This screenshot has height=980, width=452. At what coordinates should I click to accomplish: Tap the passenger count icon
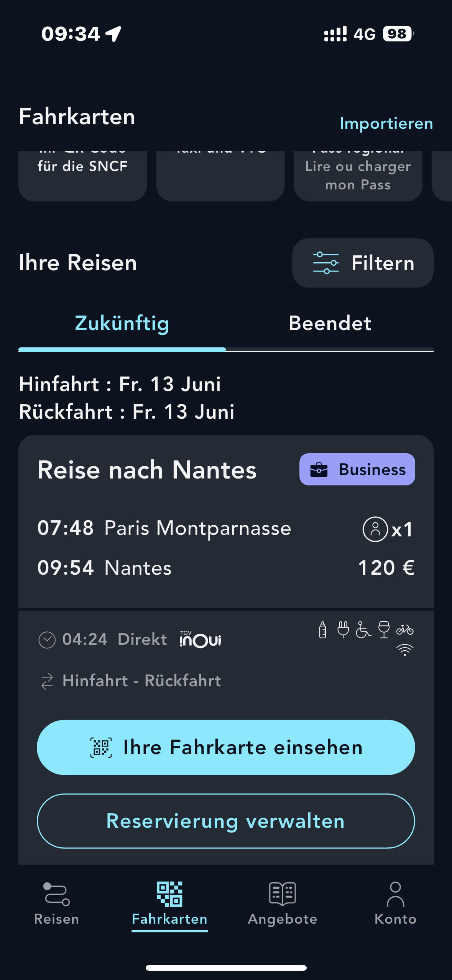click(x=375, y=529)
